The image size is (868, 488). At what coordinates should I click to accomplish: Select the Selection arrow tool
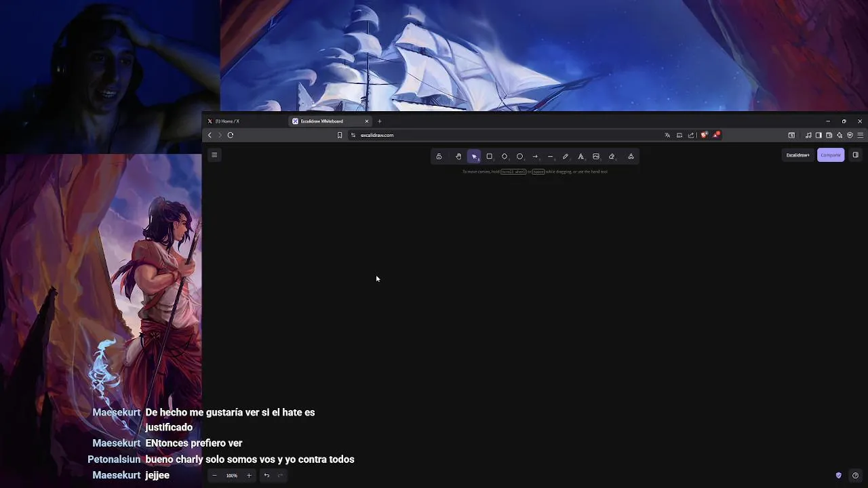(474, 157)
